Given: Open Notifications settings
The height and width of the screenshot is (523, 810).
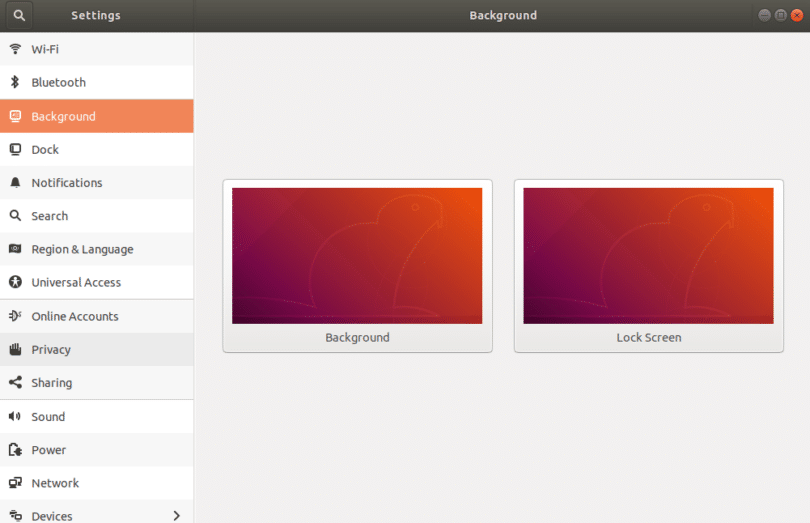Looking at the screenshot, I should [x=97, y=182].
